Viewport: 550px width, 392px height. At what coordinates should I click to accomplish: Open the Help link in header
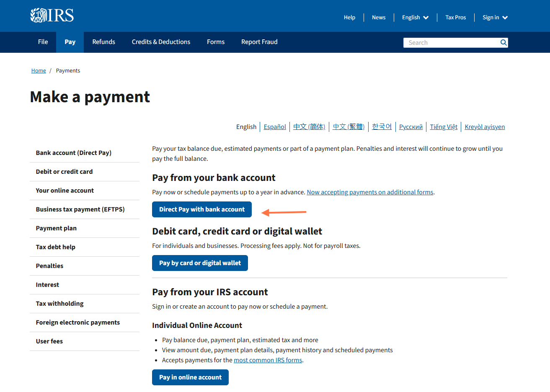(x=349, y=18)
